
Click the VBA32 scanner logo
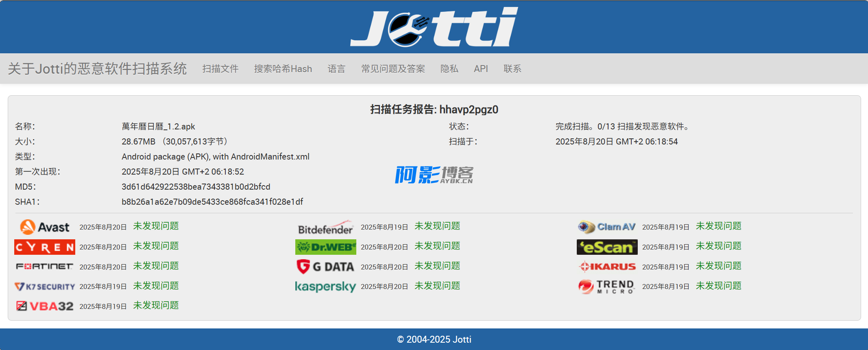pyautogui.click(x=45, y=306)
